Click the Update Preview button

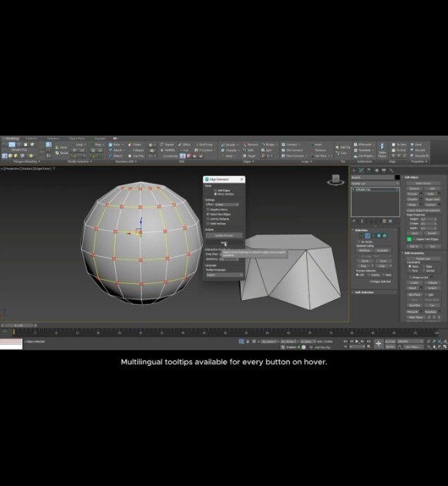224,235
